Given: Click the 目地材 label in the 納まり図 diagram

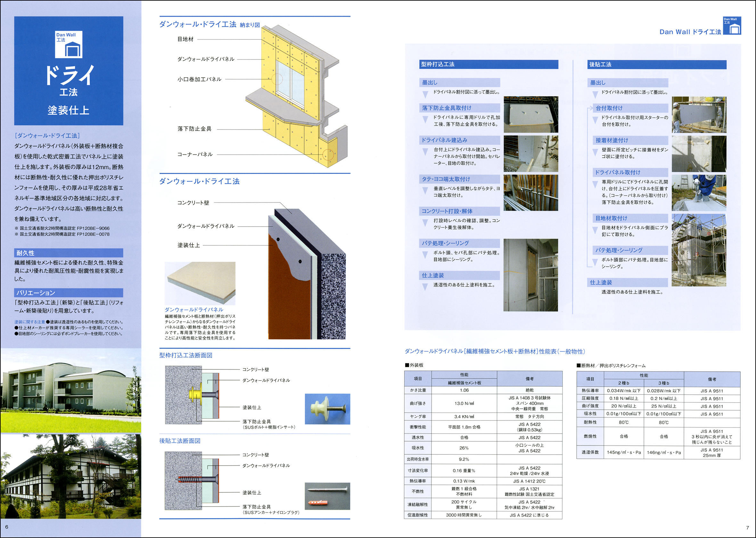Looking at the screenshot, I should coord(185,39).
